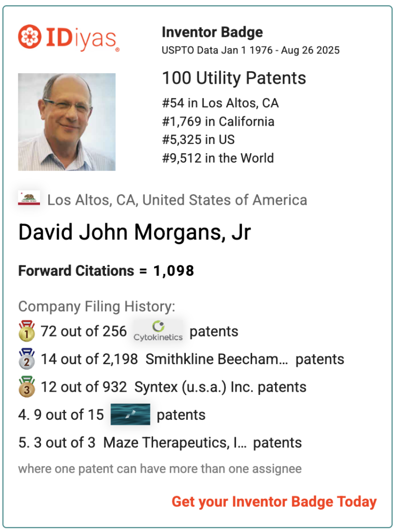Image resolution: width=396 pixels, height=532 pixels.
Task: Click the #54 in Los Altos, CA ranking
Action: [x=221, y=103]
